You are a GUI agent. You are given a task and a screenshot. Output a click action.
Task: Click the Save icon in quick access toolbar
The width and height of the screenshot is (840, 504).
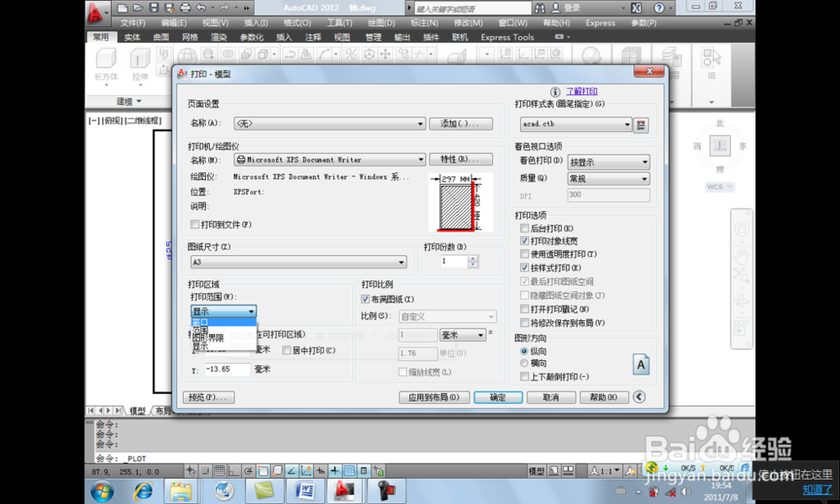coord(154,8)
